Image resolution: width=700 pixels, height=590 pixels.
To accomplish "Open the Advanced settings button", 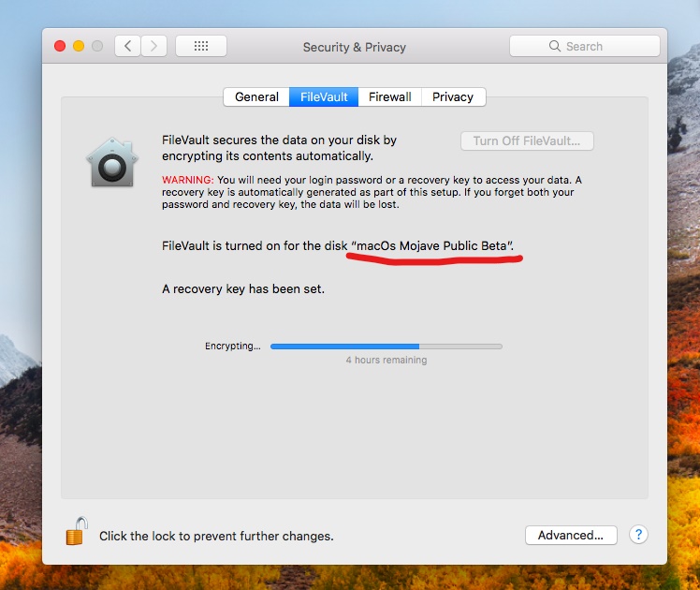I will [571, 535].
